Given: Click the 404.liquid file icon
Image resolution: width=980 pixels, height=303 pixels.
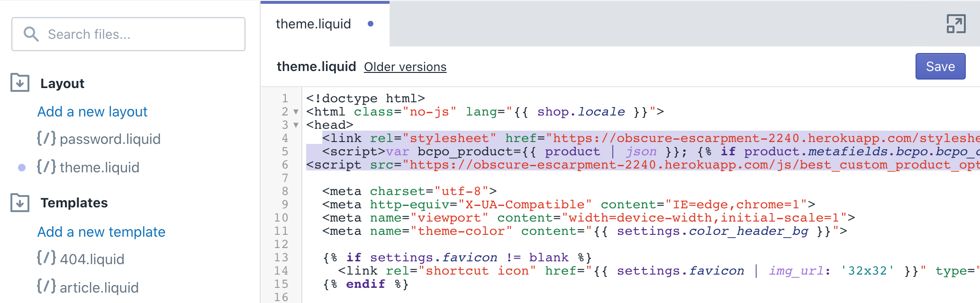Looking at the screenshot, I should click(46, 258).
